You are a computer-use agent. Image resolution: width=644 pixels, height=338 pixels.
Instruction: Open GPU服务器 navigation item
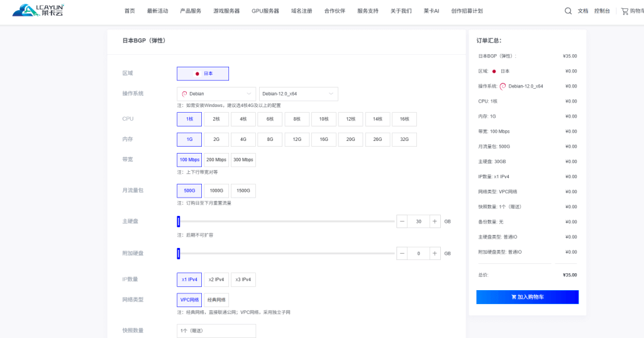point(265,11)
